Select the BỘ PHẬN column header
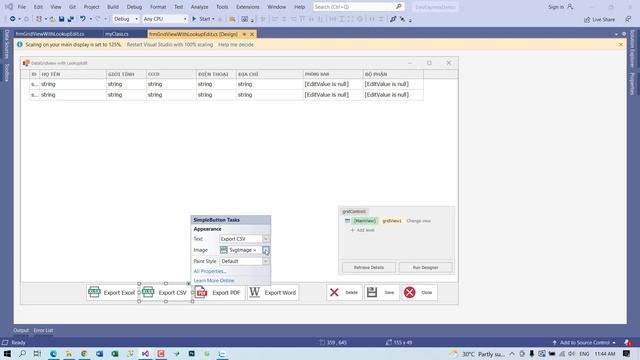Viewport: 640px width, 360px height. (393, 74)
